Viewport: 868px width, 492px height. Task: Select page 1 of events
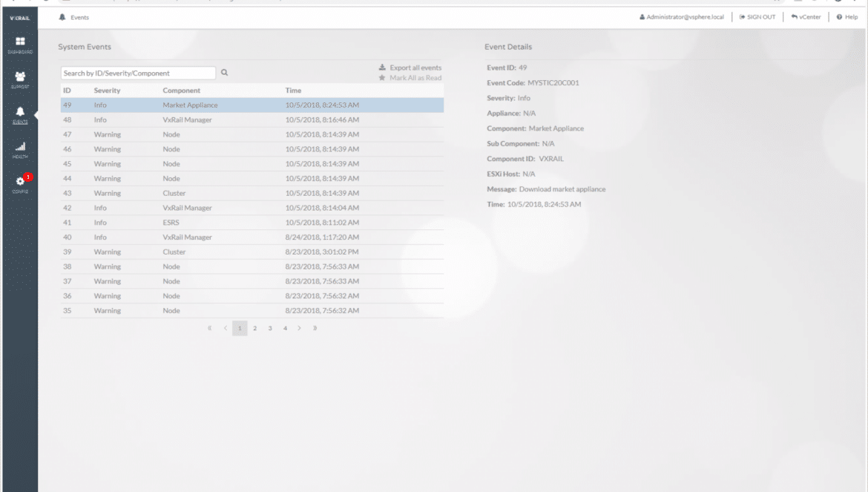click(x=240, y=328)
